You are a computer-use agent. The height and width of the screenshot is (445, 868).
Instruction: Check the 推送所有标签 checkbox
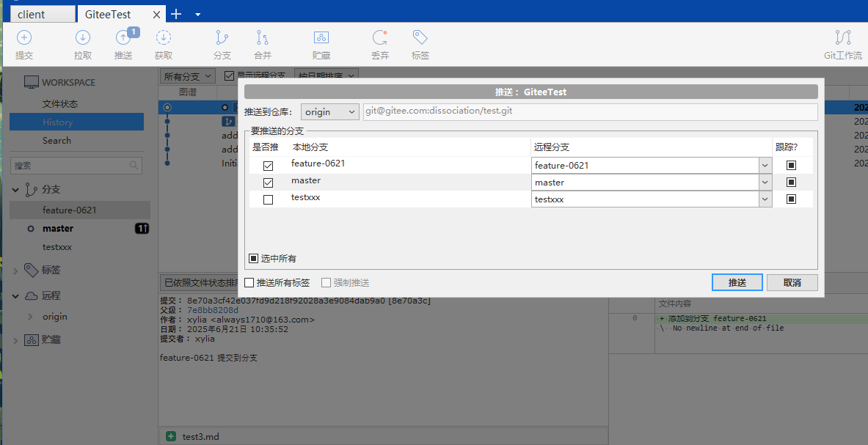click(x=249, y=283)
